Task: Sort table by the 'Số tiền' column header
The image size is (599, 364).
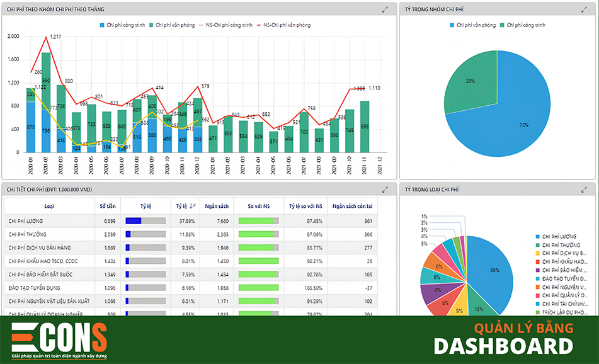Action: [108, 207]
